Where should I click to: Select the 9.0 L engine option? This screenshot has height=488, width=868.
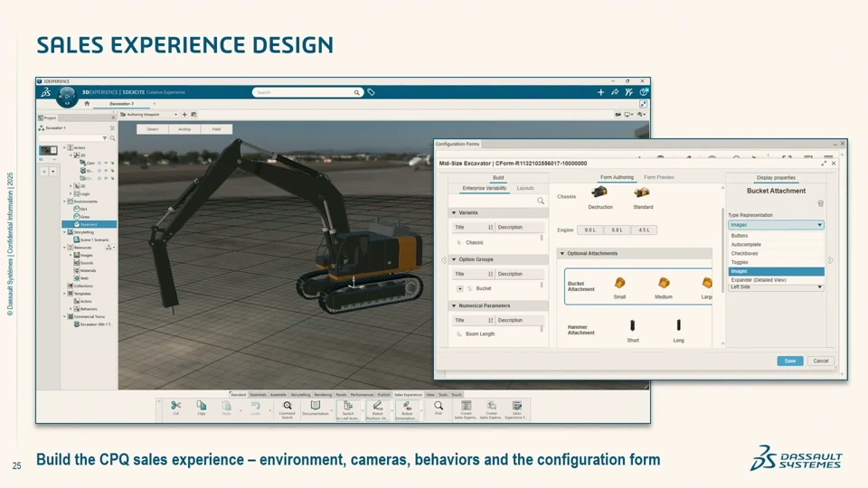tap(590, 230)
